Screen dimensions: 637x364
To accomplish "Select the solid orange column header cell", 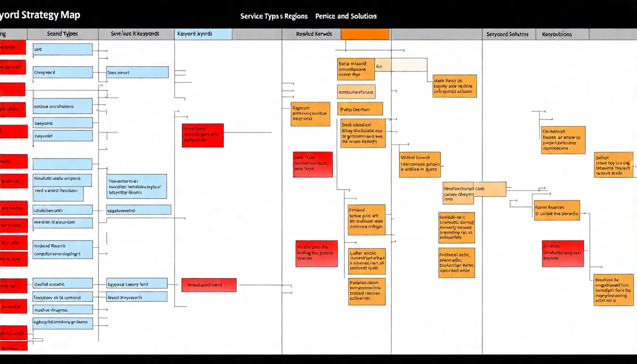I will pyautogui.click(x=365, y=34).
